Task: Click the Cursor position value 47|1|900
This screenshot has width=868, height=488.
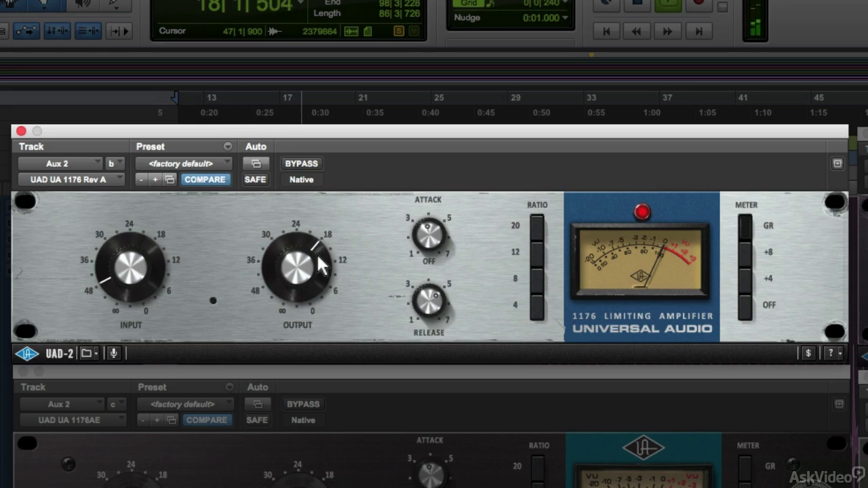Action: (243, 31)
